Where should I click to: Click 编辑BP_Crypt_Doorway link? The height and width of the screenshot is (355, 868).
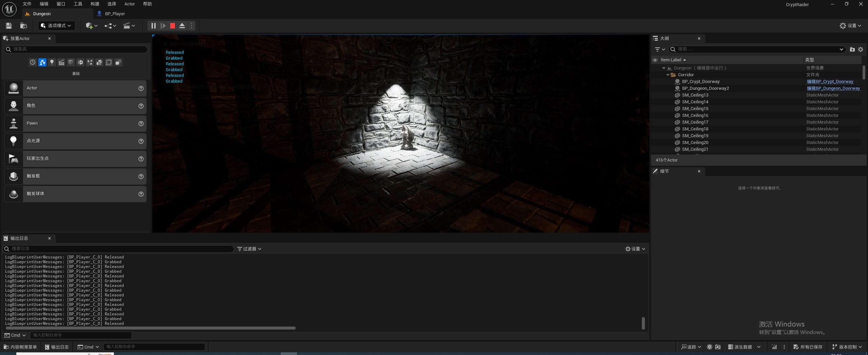tap(830, 82)
